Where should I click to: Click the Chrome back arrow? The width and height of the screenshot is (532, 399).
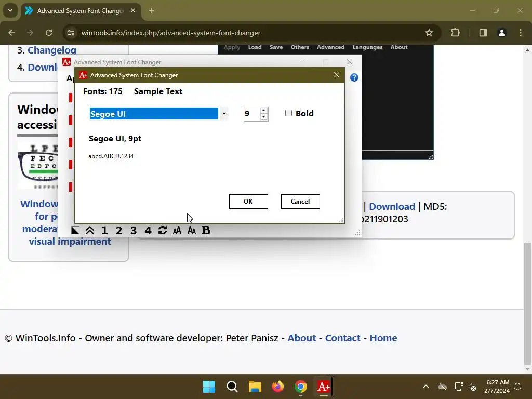pos(11,33)
